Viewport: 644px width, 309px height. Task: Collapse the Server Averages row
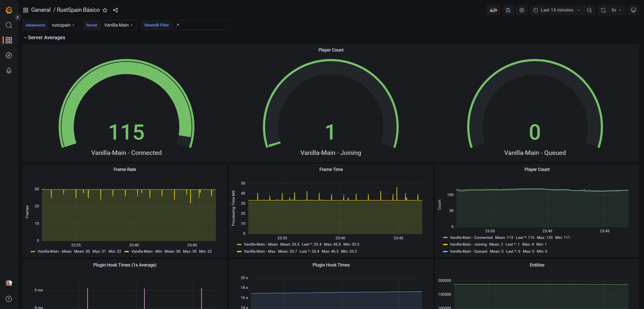45,37
